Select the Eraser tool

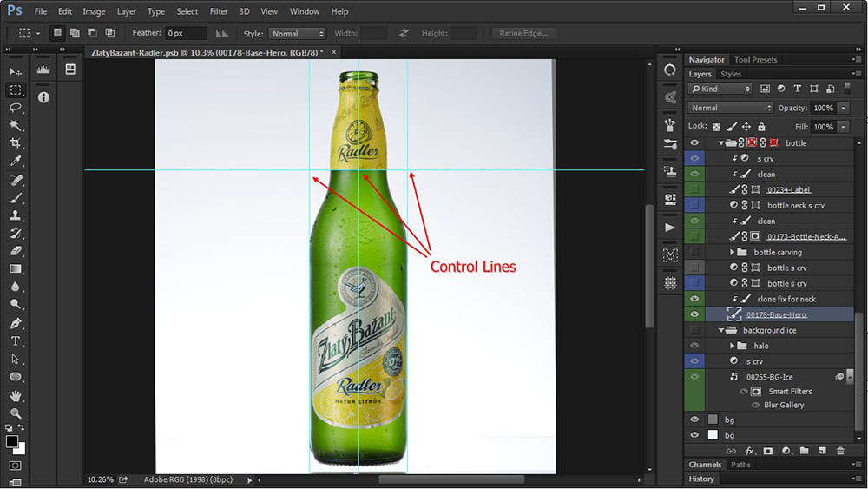(x=16, y=251)
